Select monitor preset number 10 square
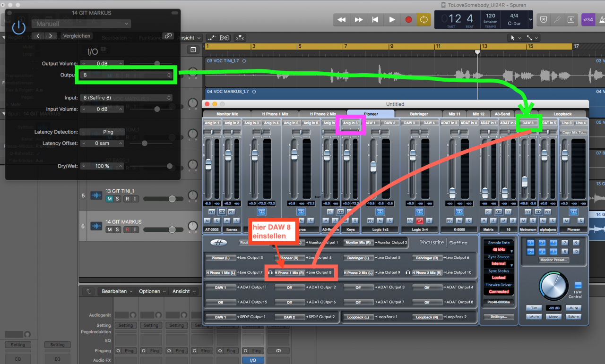 point(576,252)
